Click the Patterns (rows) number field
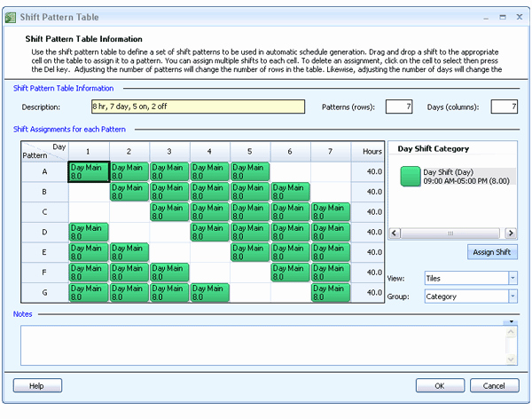This screenshot has height=419, width=532. pyautogui.click(x=399, y=107)
